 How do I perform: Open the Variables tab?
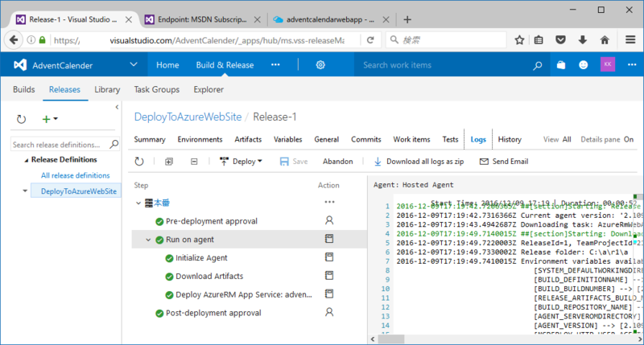pyautogui.click(x=288, y=139)
